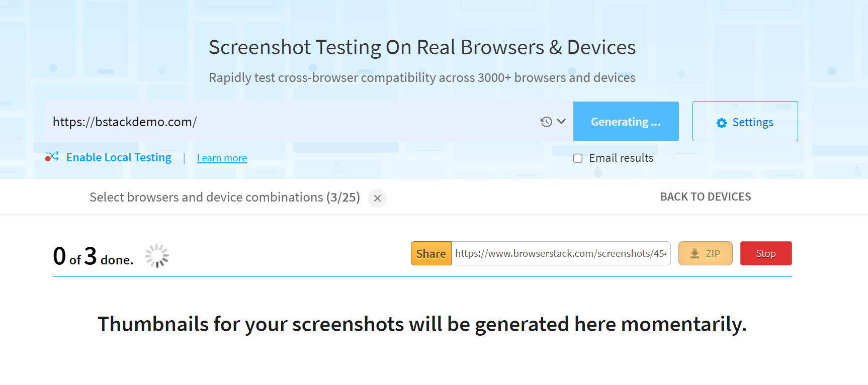Click the 0 of 3 done counter
This screenshot has height=385, width=868.
(93, 256)
